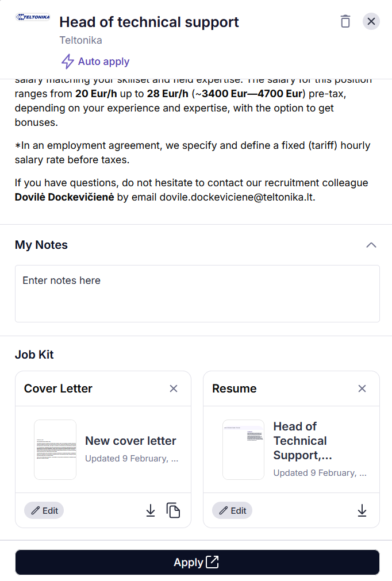Download the resume file
This screenshot has width=392, height=581.
(362, 510)
